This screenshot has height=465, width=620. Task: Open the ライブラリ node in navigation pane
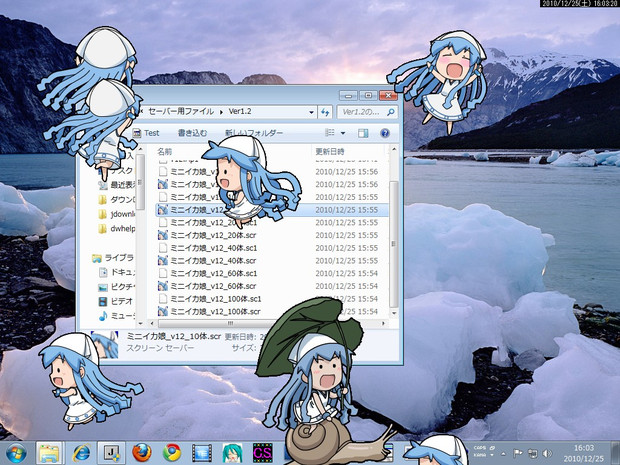113,258
